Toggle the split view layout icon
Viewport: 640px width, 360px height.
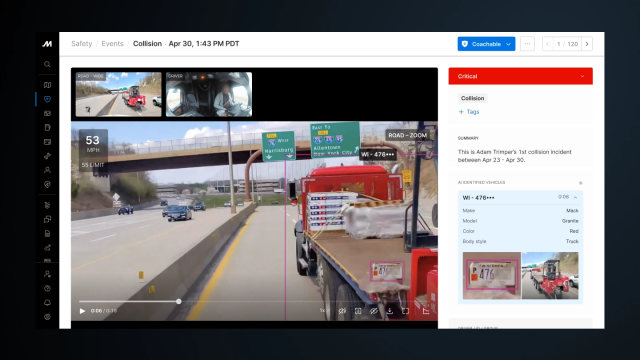tap(358, 311)
